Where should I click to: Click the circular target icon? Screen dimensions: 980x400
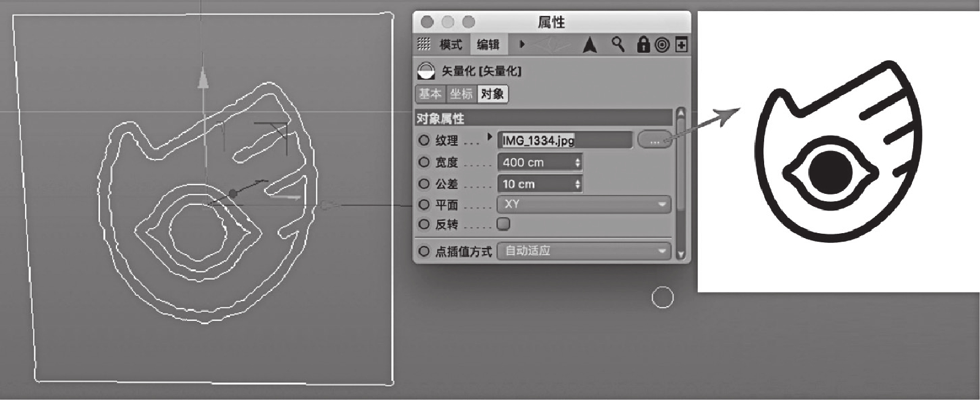pos(662,45)
